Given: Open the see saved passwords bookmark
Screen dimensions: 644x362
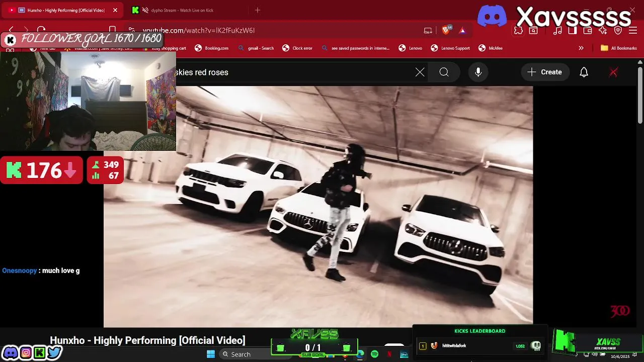Looking at the screenshot, I should tap(355, 48).
